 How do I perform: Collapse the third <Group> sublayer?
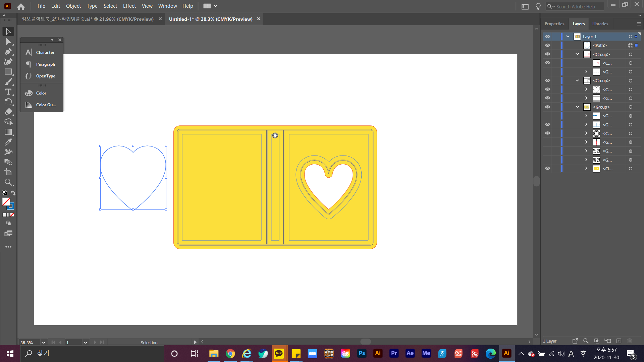click(577, 107)
